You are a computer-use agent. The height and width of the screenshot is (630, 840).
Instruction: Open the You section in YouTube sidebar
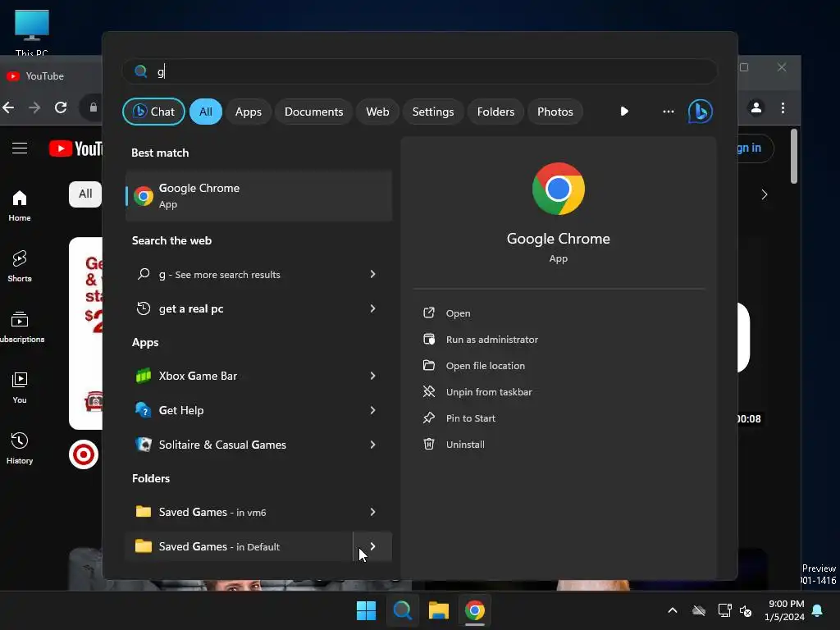click(x=20, y=388)
